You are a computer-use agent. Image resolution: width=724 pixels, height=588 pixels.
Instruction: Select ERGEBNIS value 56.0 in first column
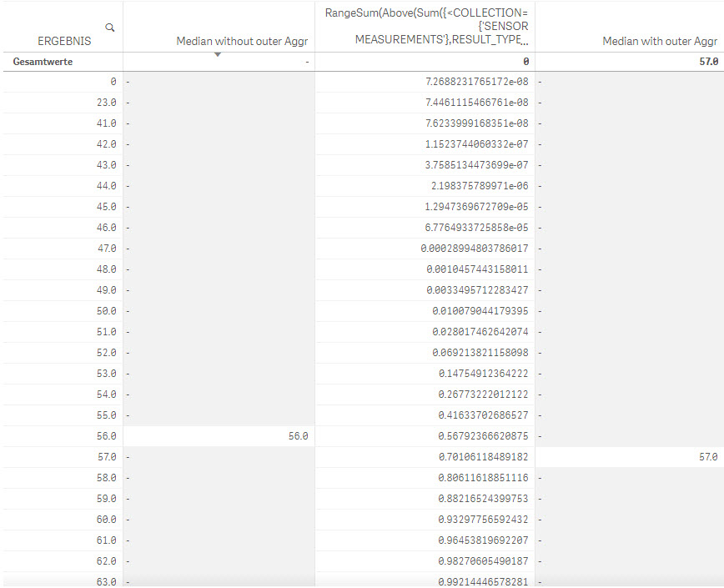107,436
